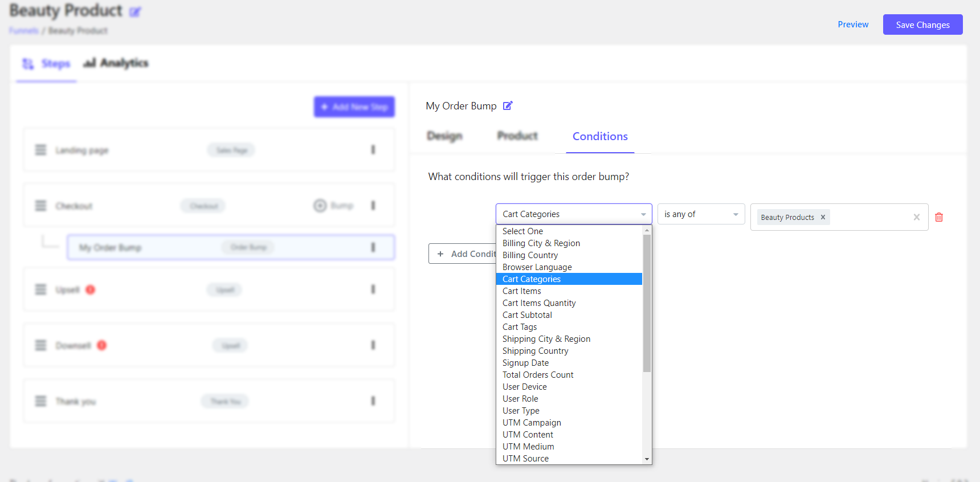Go to Funnels breadcrumb link
The height and width of the screenshot is (482, 980).
(24, 31)
